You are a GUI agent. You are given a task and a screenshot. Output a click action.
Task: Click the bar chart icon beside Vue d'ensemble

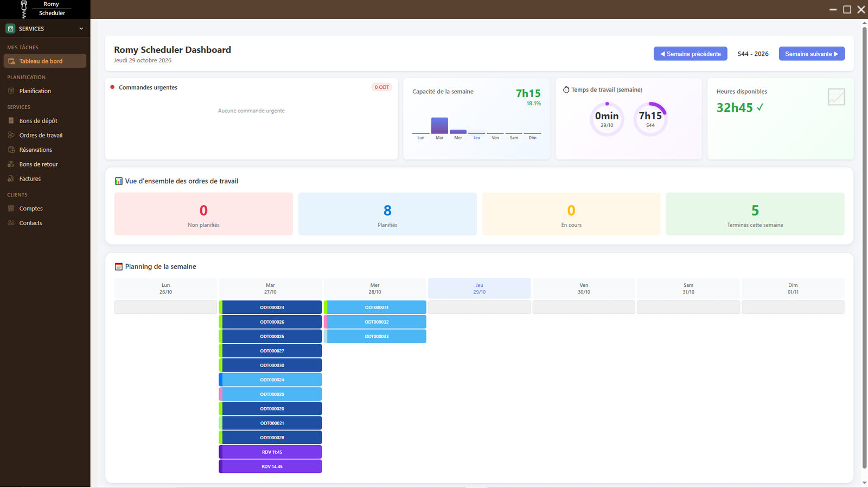[119, 181]
